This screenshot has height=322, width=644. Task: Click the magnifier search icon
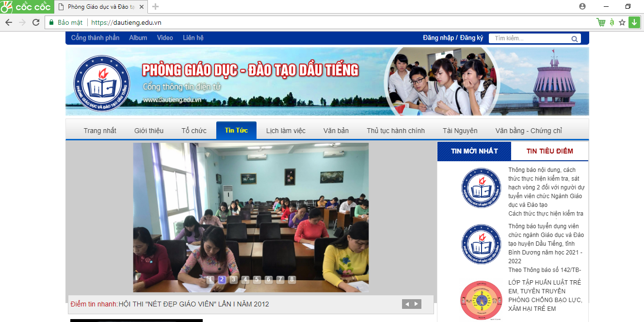[574, 39]
